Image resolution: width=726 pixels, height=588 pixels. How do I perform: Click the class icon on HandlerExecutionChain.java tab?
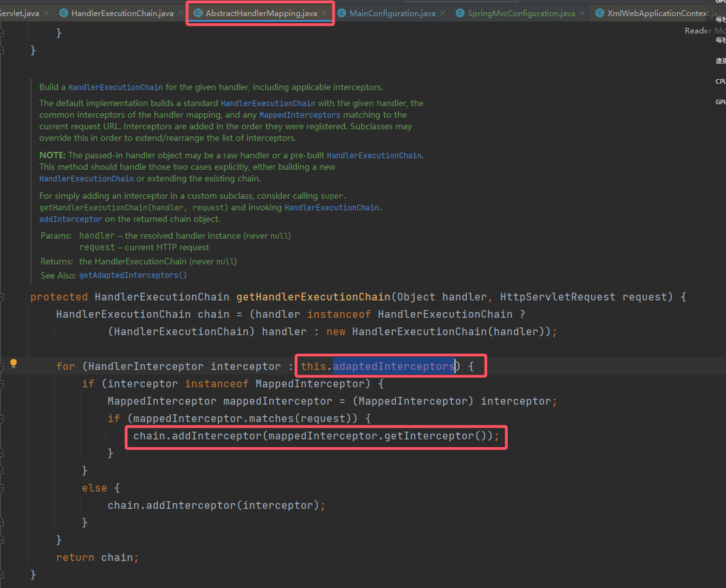(64, 14)
